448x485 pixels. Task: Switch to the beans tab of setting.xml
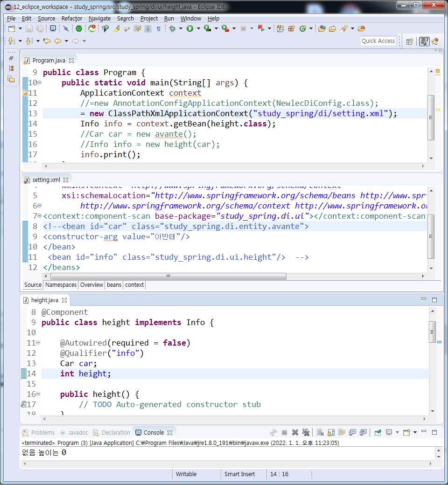click(114, 285)
